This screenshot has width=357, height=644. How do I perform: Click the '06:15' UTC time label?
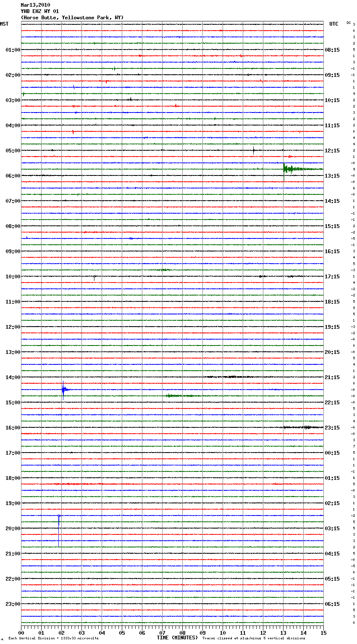[x=332, y=604]
